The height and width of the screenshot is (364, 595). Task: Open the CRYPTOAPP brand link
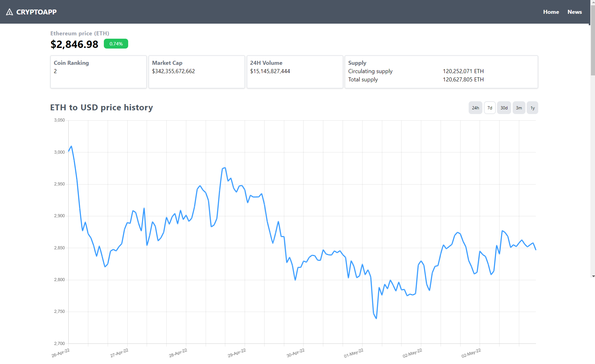36,12
